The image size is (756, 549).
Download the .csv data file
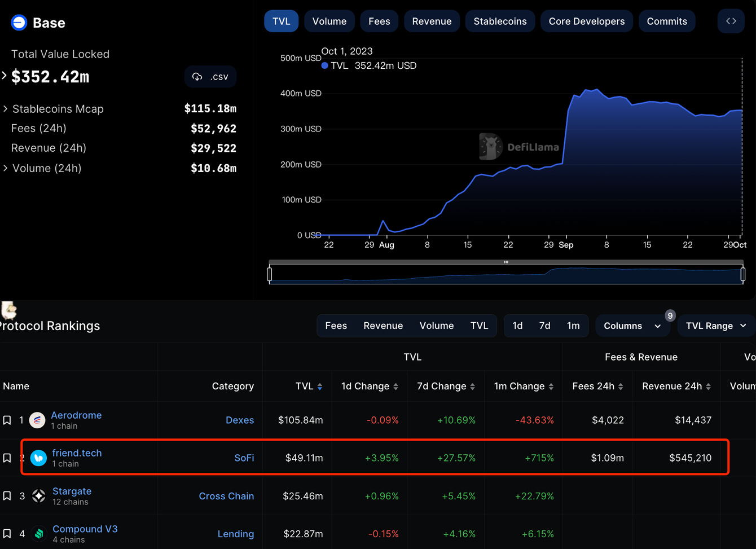pos(210,77)
